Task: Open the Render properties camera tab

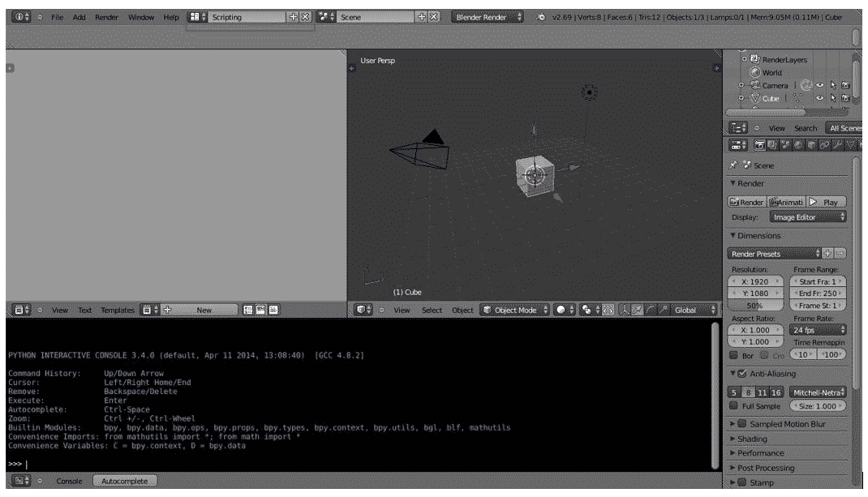Action: 761,145
